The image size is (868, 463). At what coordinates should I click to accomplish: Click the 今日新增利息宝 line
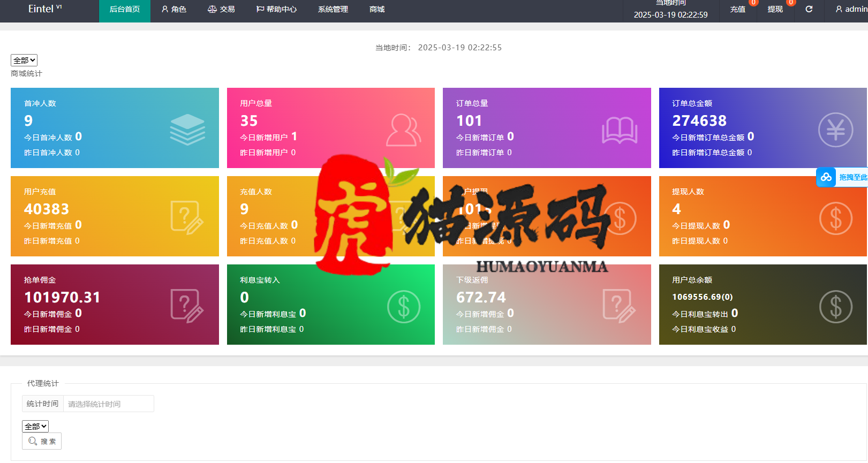click(273, 314)
